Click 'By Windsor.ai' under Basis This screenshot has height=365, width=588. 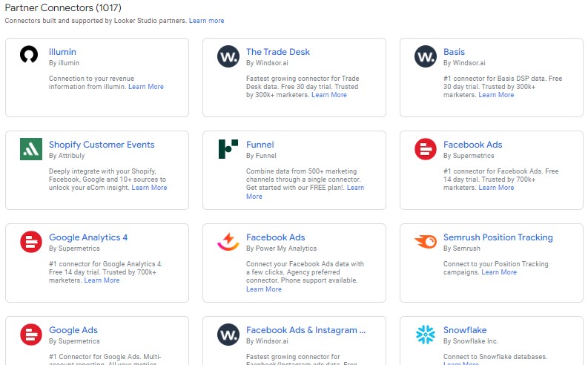(x=464, y=63)
